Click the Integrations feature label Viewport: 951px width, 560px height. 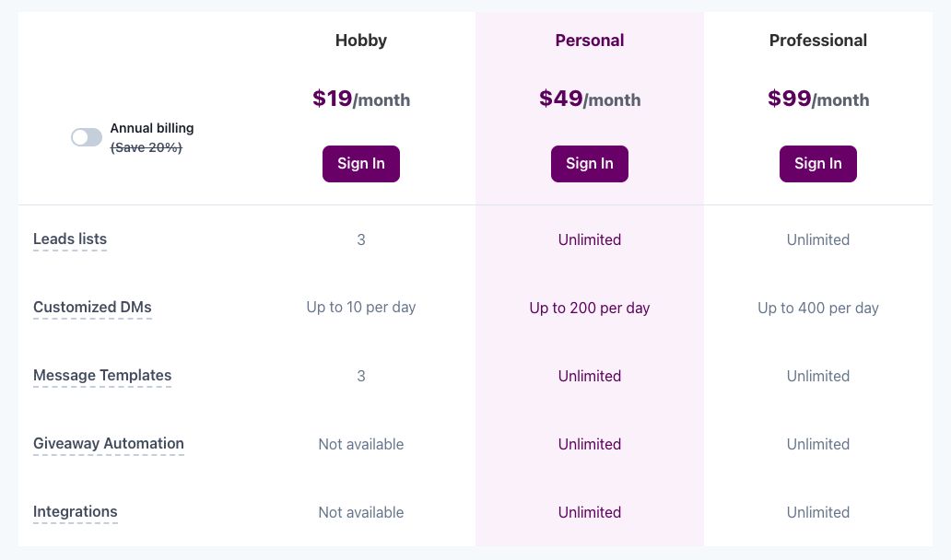(x=75, y=511)
